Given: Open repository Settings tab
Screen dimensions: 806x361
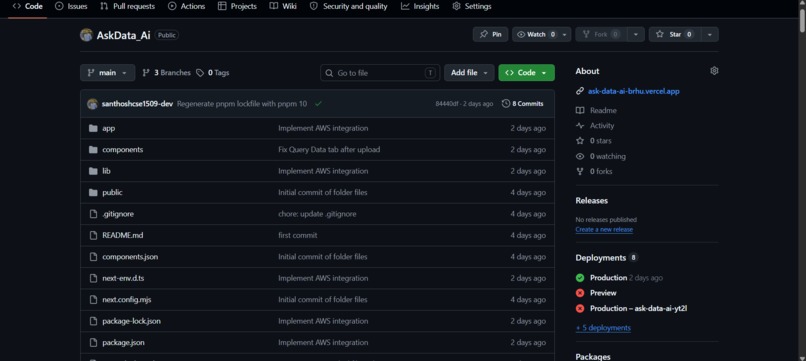Looking at the screenshot, I should (472, 6).
